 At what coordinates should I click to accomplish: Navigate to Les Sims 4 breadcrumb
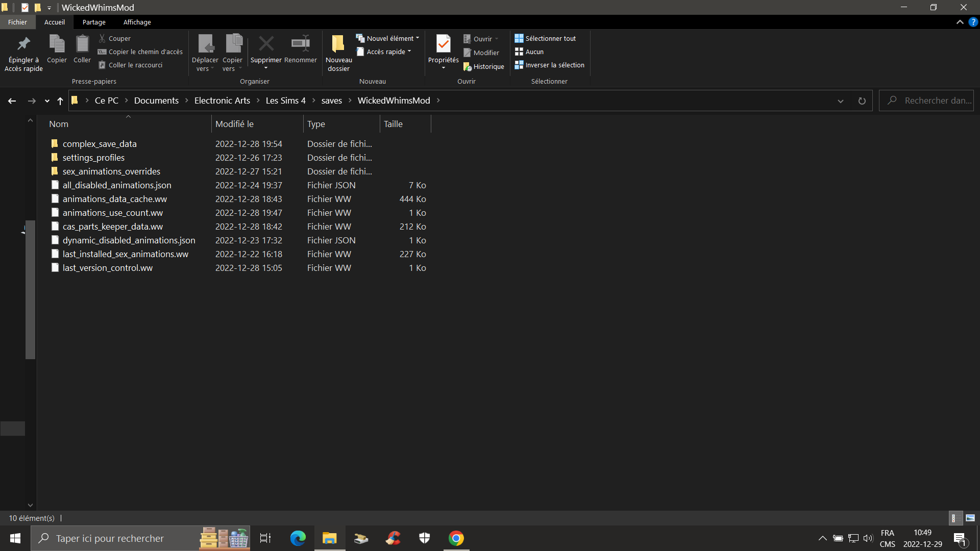(x=286, y=101)
